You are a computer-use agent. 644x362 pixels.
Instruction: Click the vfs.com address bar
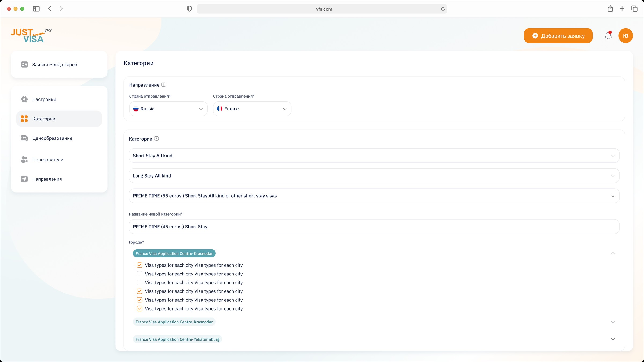pos(322,9)
